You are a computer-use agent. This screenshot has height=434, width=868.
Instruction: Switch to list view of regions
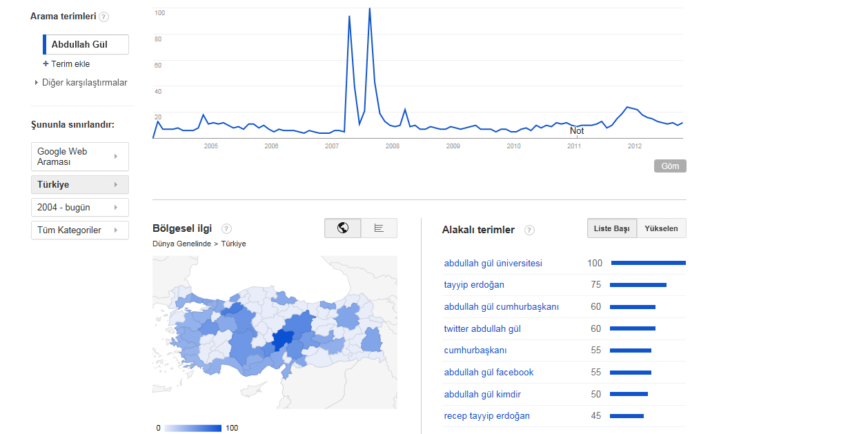[379, 228]
